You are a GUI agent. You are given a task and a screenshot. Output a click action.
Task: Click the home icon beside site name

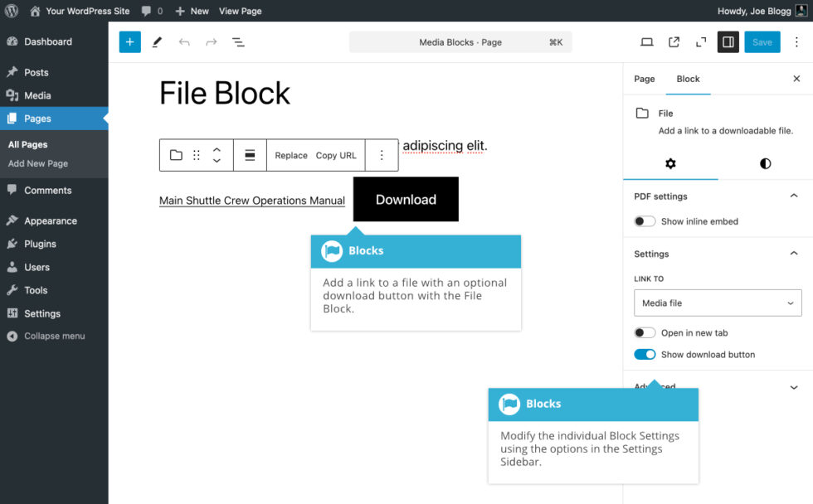(x=35, y=11)
